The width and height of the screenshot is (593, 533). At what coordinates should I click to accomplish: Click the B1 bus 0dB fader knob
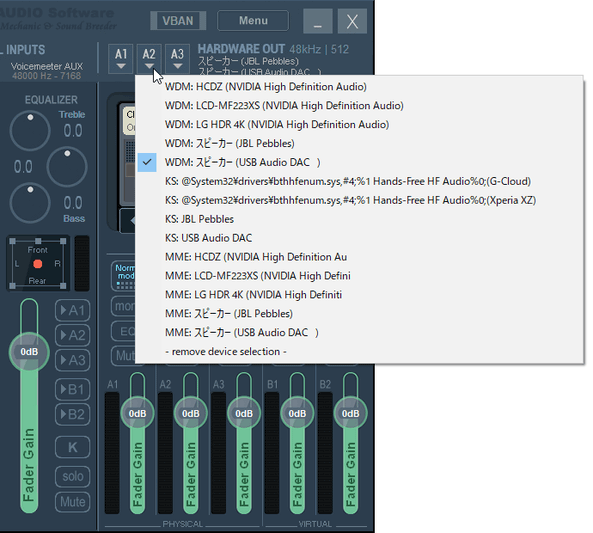tap(297, 413)
